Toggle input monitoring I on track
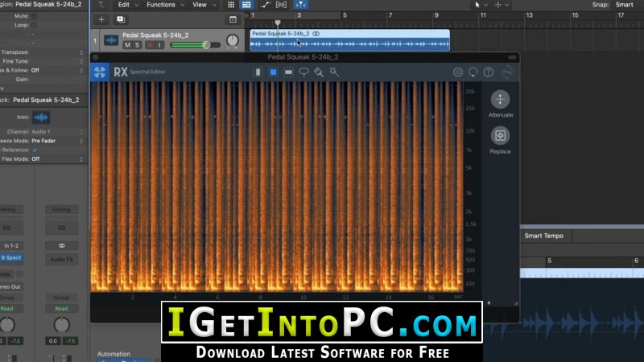The height and width of the screenshot is (362, 644). pos(159,45)
